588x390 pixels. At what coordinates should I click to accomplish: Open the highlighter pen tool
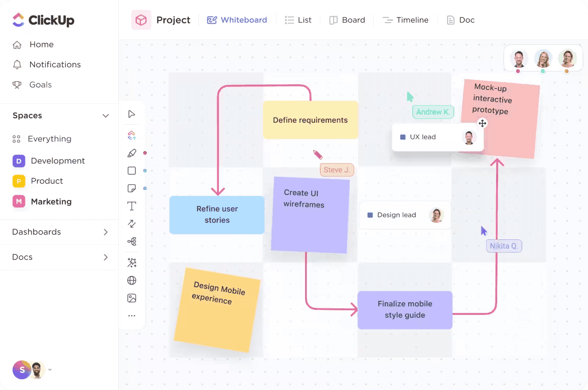point(132,153)
